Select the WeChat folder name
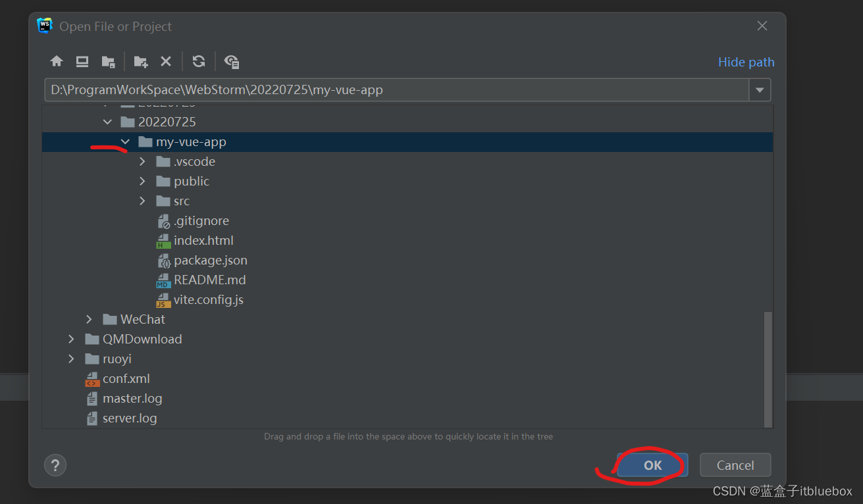Screen dimensions: 863x504 pyautogui.click(x=143, y=319)
